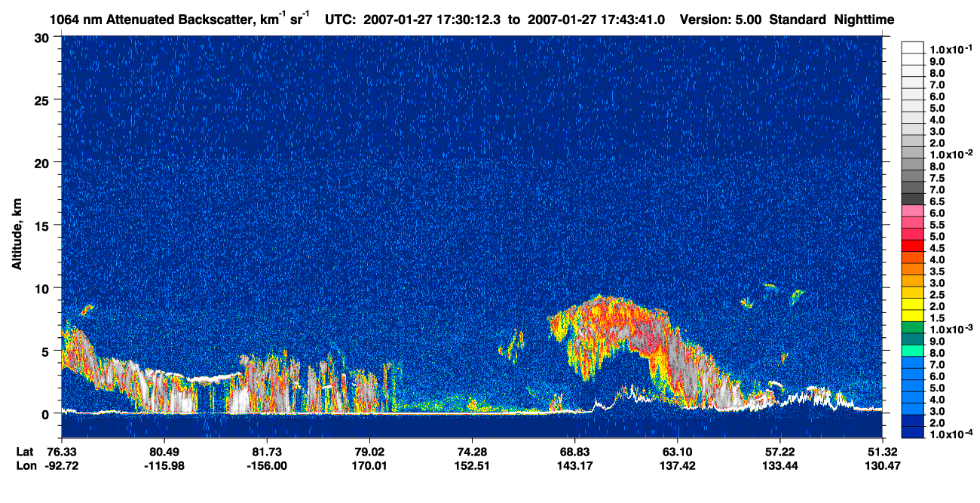The width and height of the screenshot is (980, 503).
Task: Click the colorbar label '2.5'
Action: (938, 295)
